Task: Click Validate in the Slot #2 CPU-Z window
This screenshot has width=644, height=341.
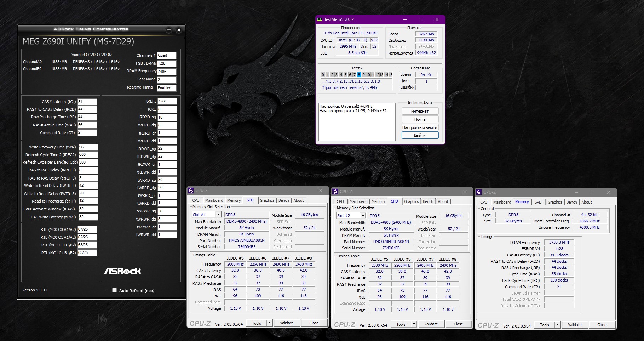Action: (431, 324)
